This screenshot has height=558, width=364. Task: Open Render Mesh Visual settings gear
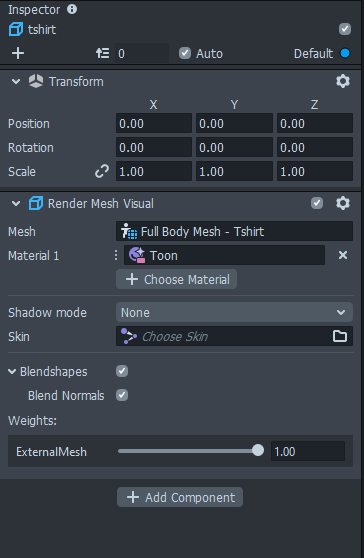pos(343,203)
